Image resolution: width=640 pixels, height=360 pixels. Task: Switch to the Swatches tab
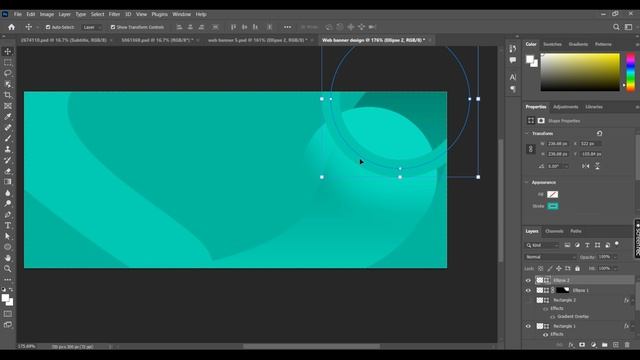click(552, 44)
